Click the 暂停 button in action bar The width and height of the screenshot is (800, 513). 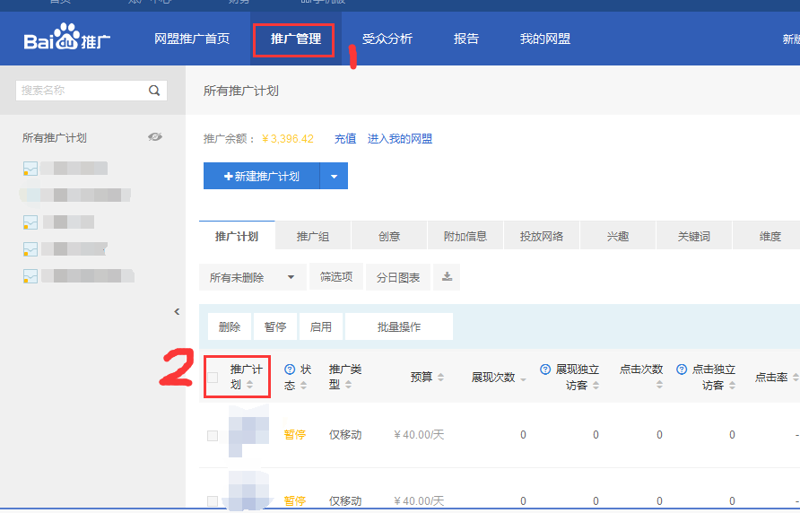click(275, 327)
